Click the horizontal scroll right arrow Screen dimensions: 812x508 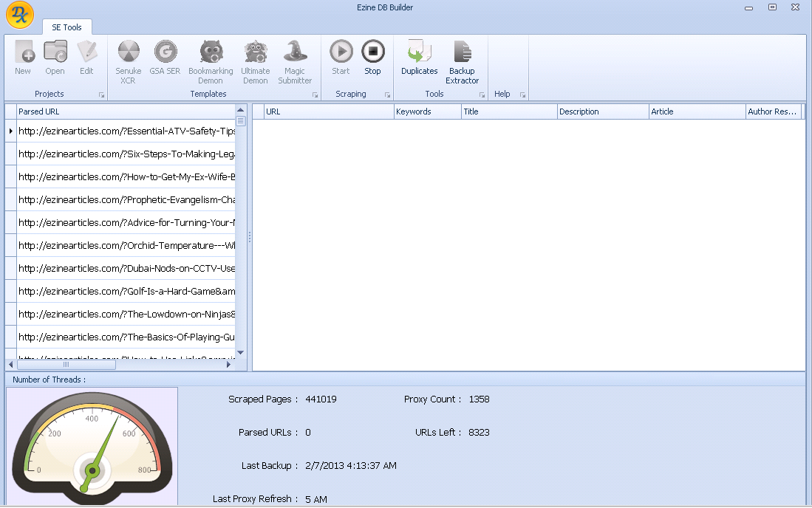[x=229, y=365]
